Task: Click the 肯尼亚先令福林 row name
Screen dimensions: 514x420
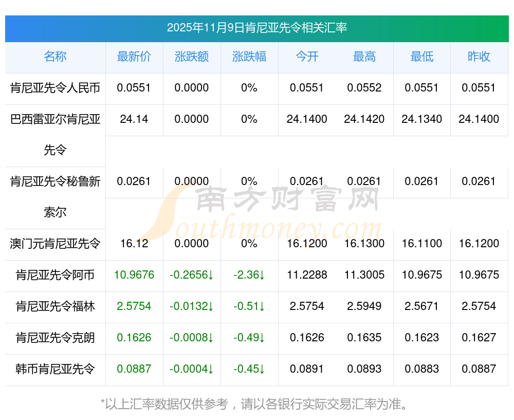Action: click(55, 306)
